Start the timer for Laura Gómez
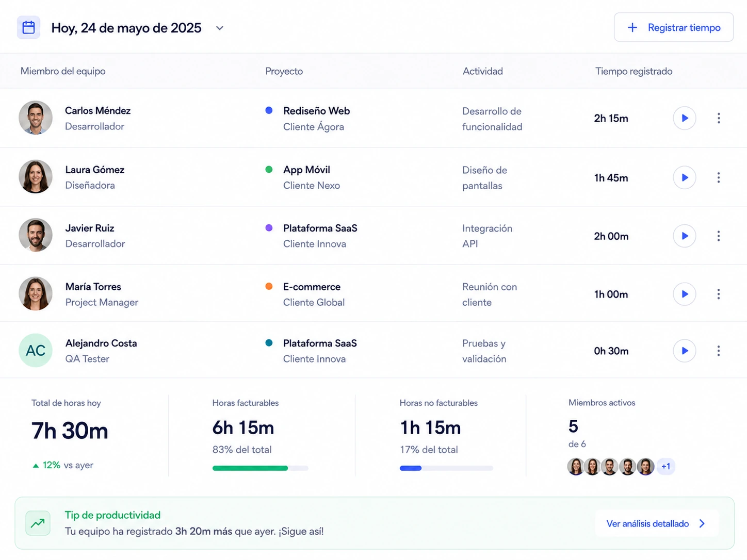The height and width of the screenshot is (560, 747). pos(685,177)
